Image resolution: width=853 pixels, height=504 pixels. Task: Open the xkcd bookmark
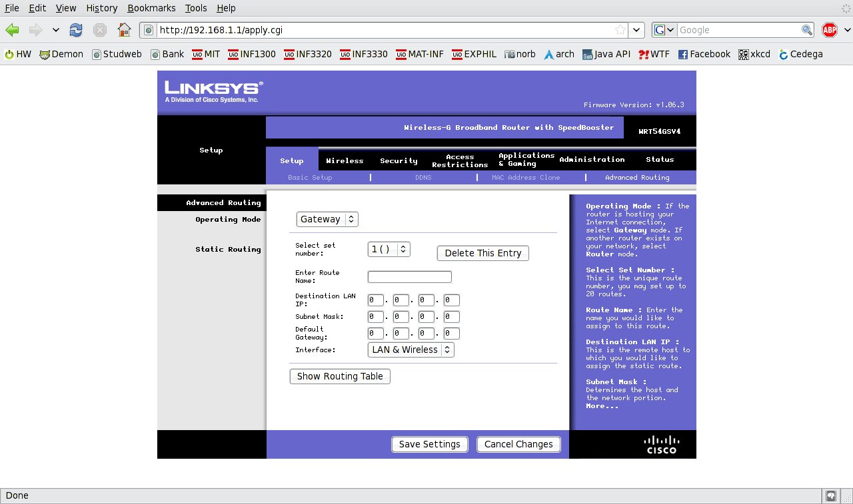[754, 54]
